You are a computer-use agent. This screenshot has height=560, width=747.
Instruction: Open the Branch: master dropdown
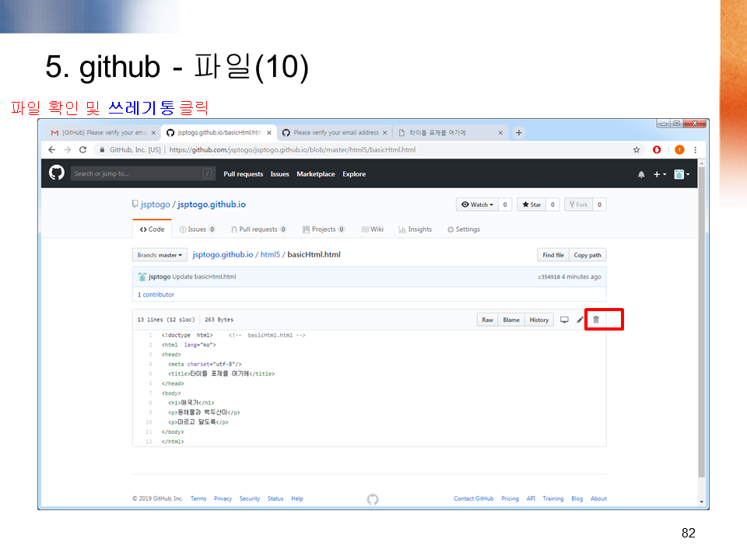pyautogui.click(x=160, y=255)
